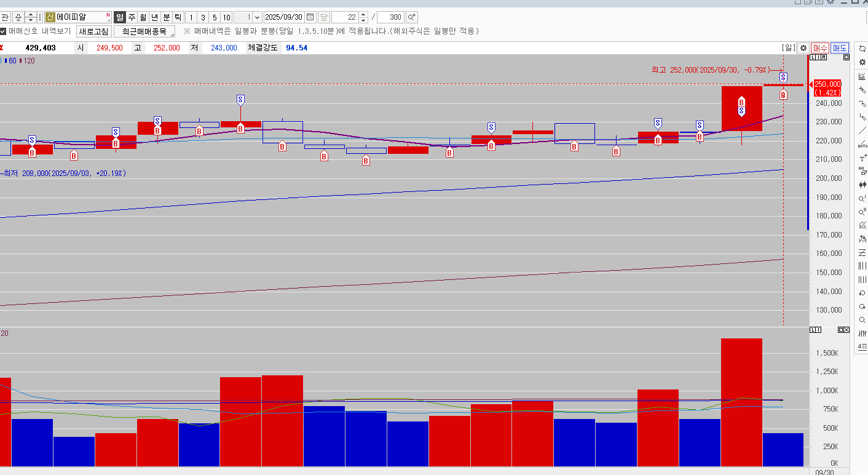Toggle the 당 button next to calendar
The height and width of the screenshot is (475, 868).
[324, 17]
